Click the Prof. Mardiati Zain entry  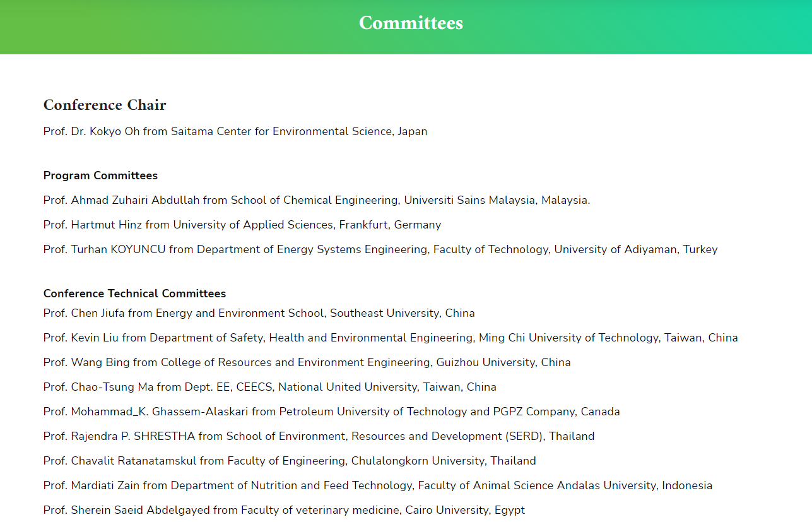(x=378, y=485)
